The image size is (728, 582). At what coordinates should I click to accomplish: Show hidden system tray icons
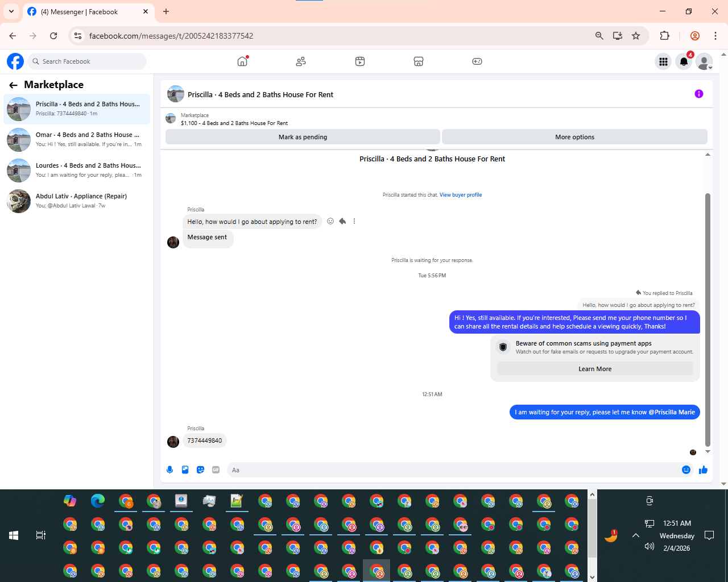pos(636,535)
